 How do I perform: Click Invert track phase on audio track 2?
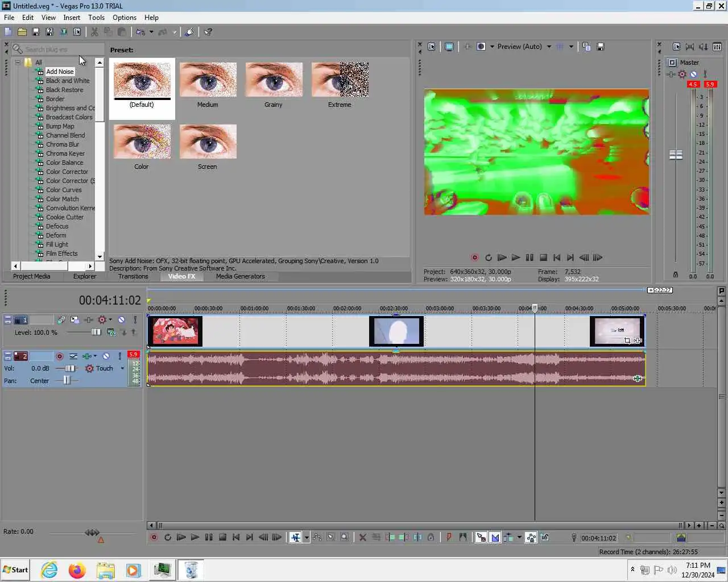click(73, 356)
